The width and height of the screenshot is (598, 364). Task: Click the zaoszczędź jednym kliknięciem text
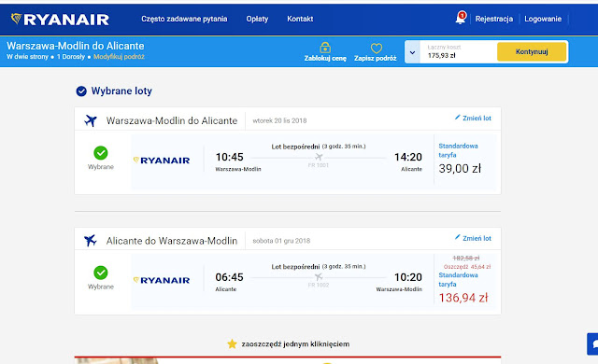[x=295, y=344]
